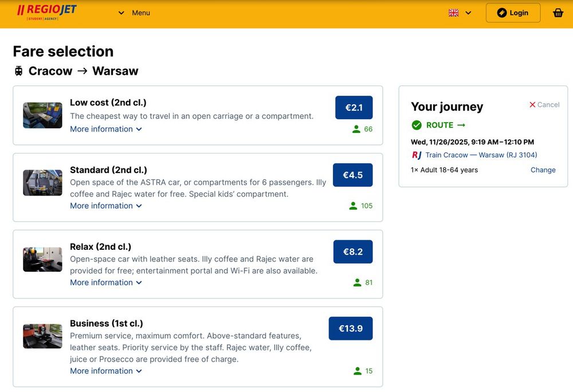
Task: Click the RegioJet logo
Action: click(47, 13)
